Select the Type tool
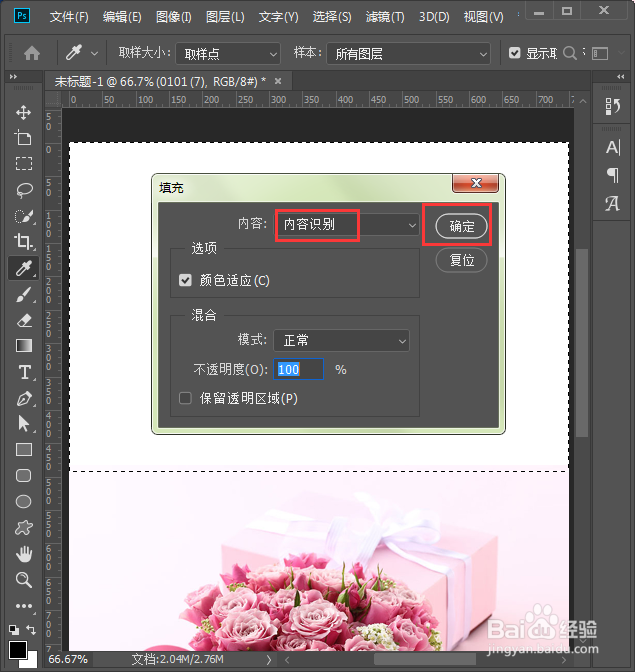Image resolution: width=635 pixels, height=672 pixels. [x=24, y=372]
